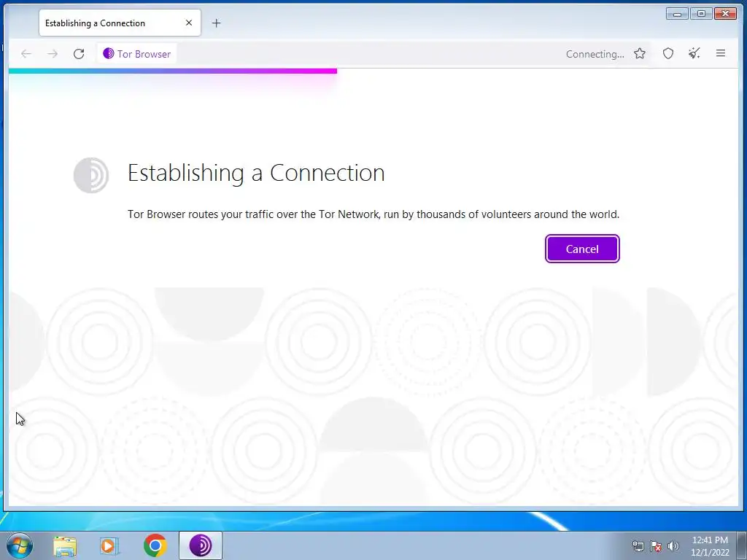Click the grey Tor onion logo beside the heading
Image resolution: width=747 pixels, height=560 pixels.
click(91, 175)
